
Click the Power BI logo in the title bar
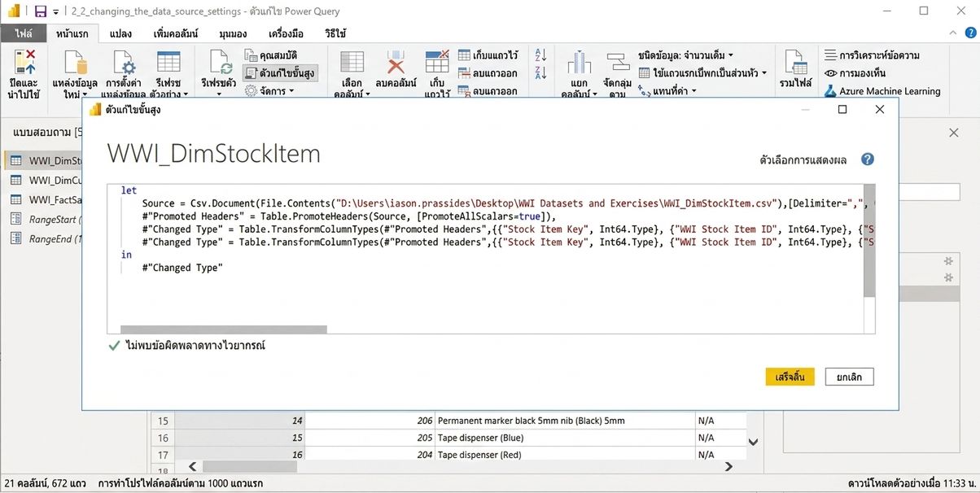click(13, 11)
